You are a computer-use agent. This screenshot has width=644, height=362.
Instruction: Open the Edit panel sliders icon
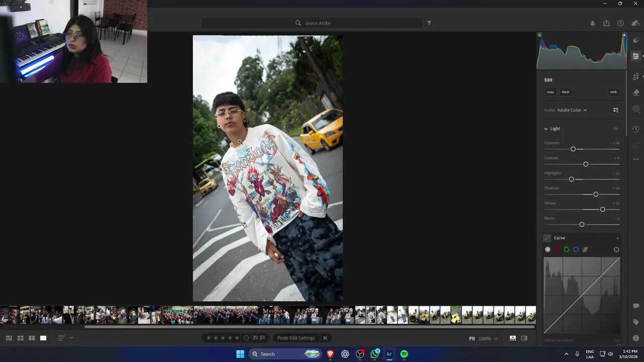(636, 56)
